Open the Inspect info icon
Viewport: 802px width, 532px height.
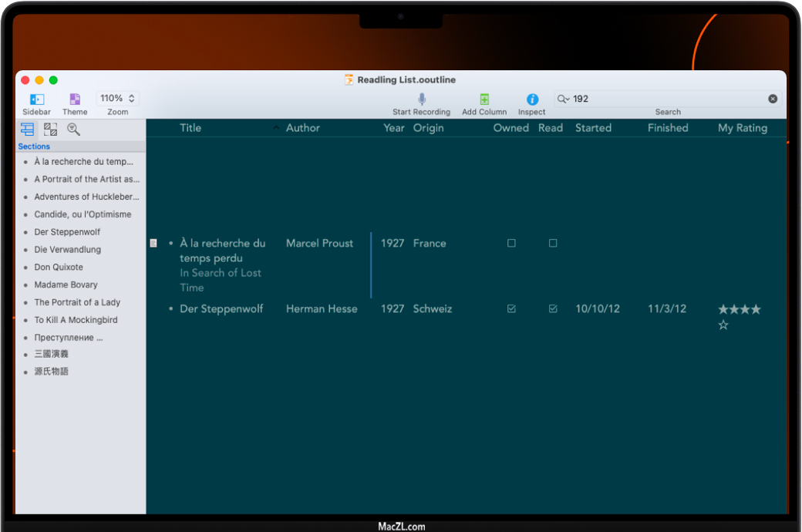coord(532,99)
